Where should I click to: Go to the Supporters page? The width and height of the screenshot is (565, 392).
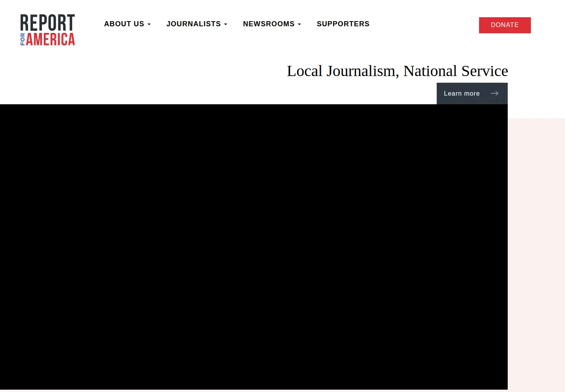343,24
